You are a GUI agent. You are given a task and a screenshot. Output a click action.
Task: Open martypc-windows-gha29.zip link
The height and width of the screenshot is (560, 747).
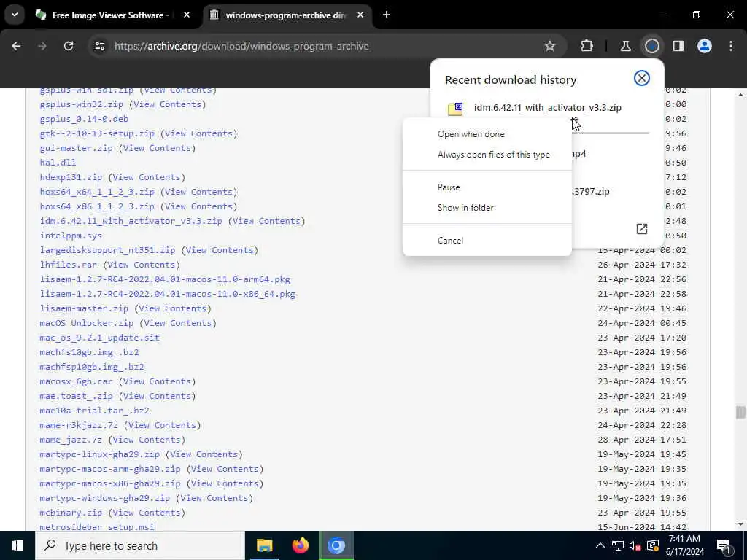click(x=105, y=498)
